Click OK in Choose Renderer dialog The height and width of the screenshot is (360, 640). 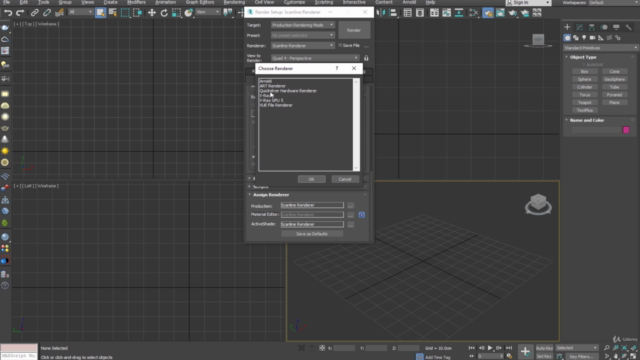pos(311,179)
